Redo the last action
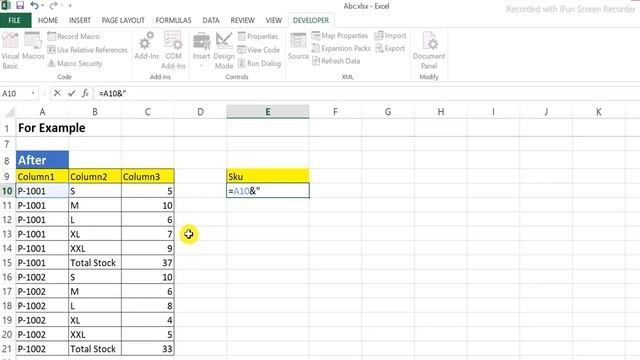 point(53,6)
